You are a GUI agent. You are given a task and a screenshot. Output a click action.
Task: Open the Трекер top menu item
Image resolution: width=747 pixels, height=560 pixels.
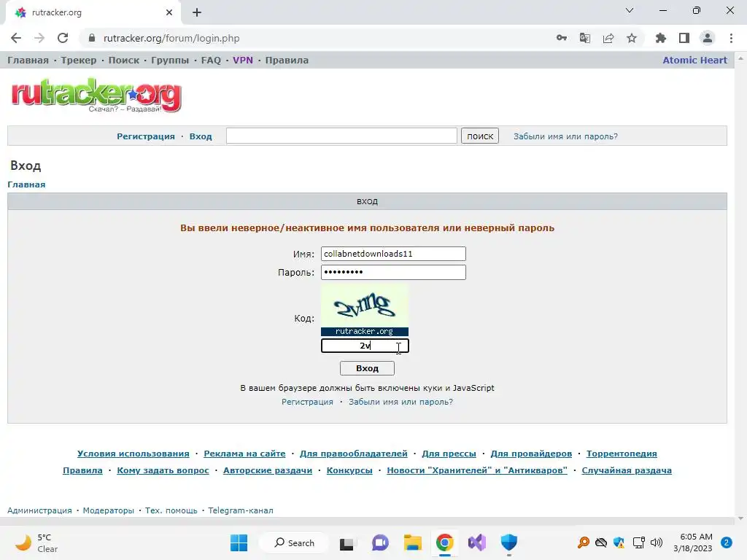79,61
